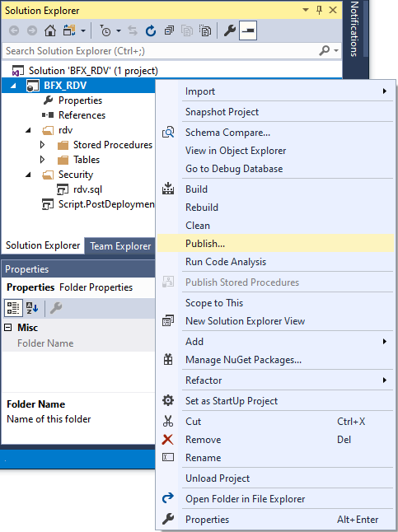
Task: Expand the Stored Procedures folder
Action: click(42, 145)
